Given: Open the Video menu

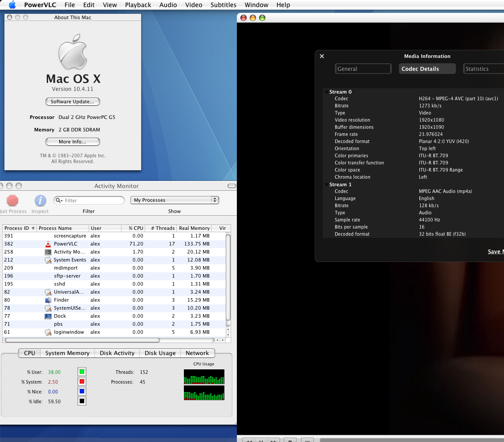Looking at the screenshot, I should [x=194, y=5].
